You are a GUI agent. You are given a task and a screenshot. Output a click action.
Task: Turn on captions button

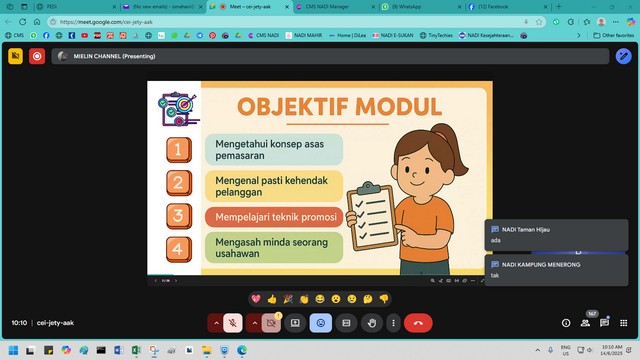[x=346, y=323]
